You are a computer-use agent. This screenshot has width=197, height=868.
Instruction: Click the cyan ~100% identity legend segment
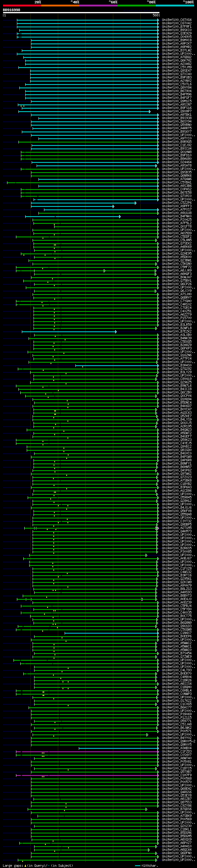click(x=175, y=6)
